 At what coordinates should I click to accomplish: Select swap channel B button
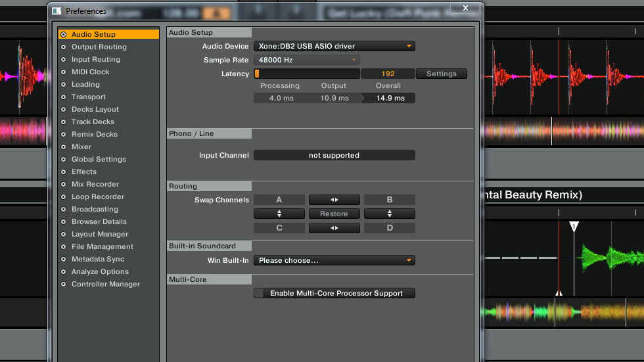pyautogui.click(x=389, y=200)
